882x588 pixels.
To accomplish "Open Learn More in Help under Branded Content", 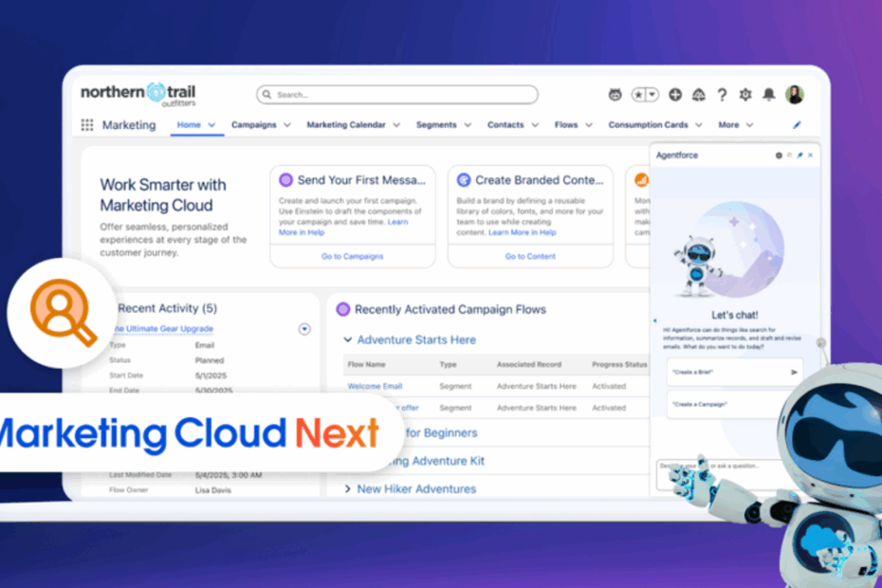I will pos(522,232).
